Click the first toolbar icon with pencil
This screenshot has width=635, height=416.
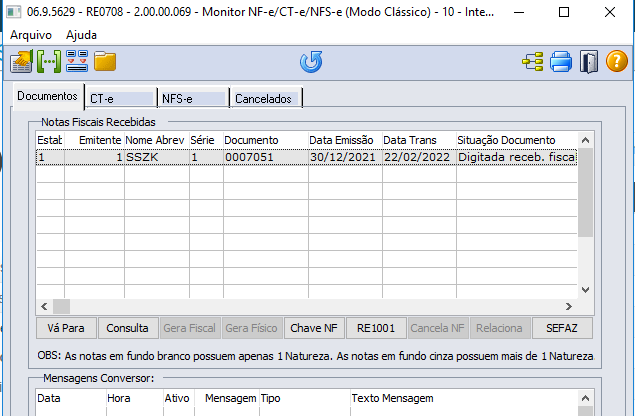pyautogui.click(x=21, y=62)
